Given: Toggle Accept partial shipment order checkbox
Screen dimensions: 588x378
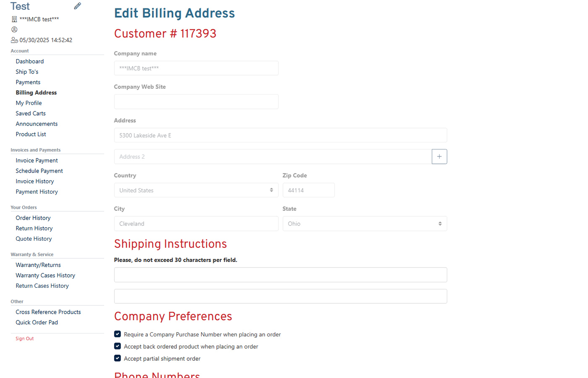Looking at the screenshot, I should tap(118, 358).
